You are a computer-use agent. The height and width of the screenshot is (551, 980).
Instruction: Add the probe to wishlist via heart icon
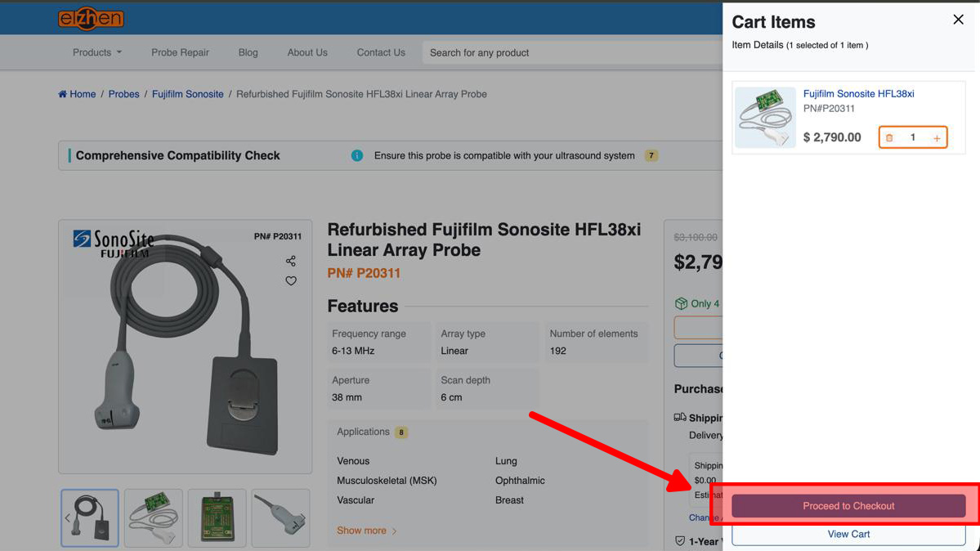pos(291,280)
